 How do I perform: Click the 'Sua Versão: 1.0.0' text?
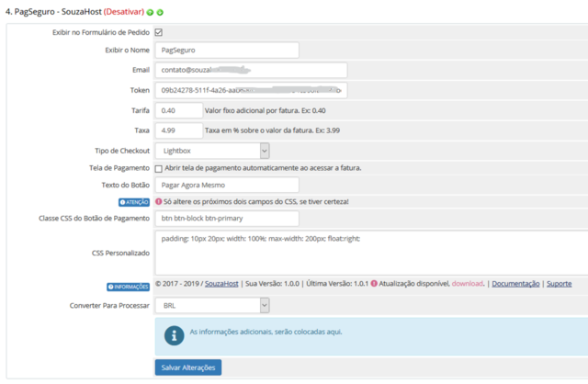click(x=272, y=284)
